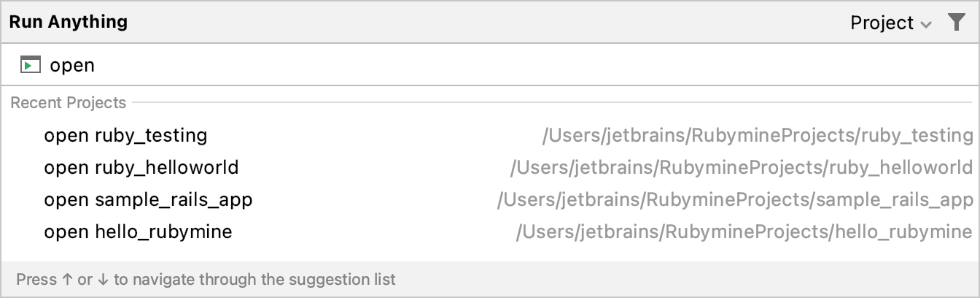
Task: Click the run command icon beside open
Action: click(x=30, y=66)
